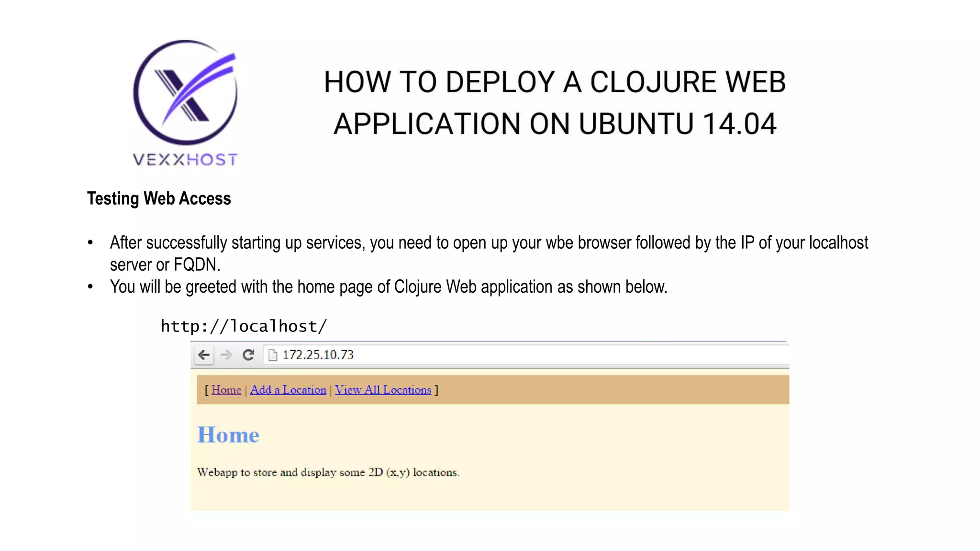
Task: Click the slide title about Clojure deployment
Action: 555,102
